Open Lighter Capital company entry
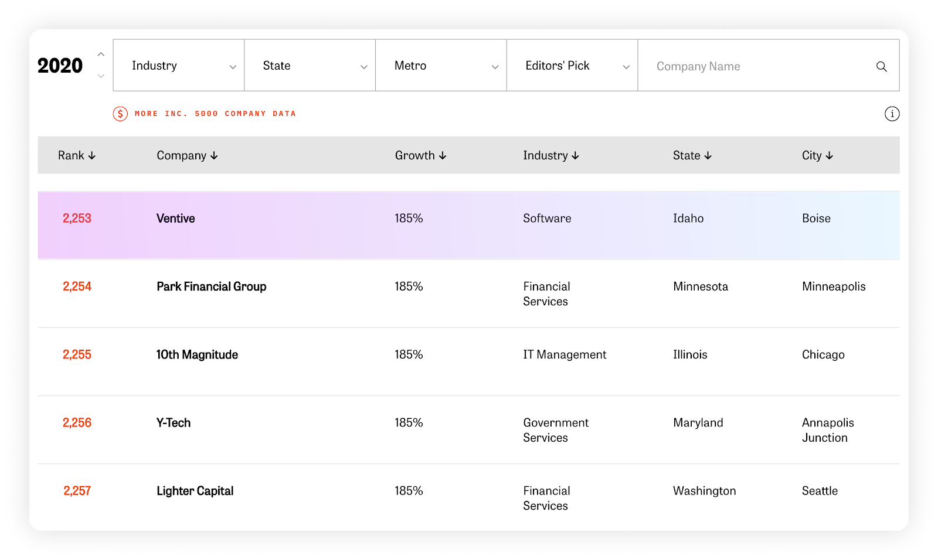This screenshot has height=560, width=938. coord(195,491)
